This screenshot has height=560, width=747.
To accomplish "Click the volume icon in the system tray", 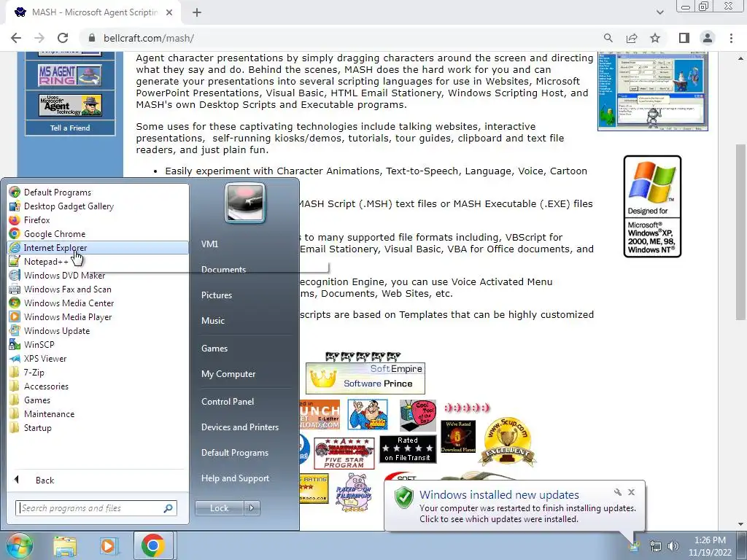I will (x=673, y=546).
